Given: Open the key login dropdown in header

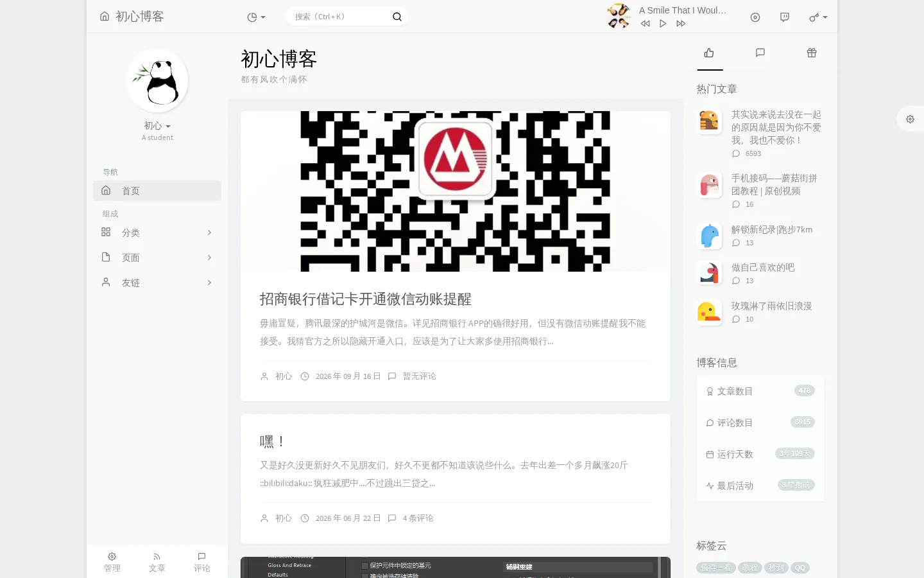Looking at the screenshot, I should tap(818, 17).
